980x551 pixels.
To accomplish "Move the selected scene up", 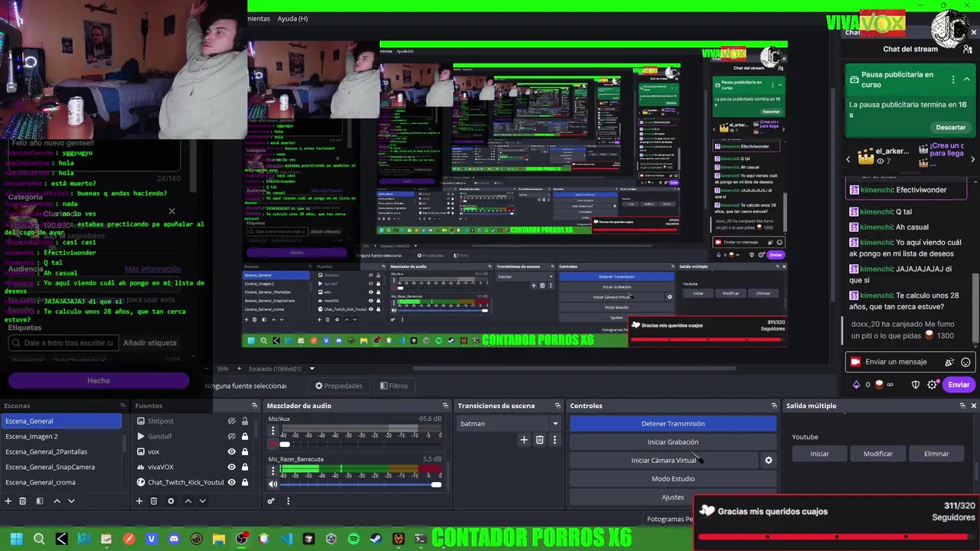I will tap(57, 500).
